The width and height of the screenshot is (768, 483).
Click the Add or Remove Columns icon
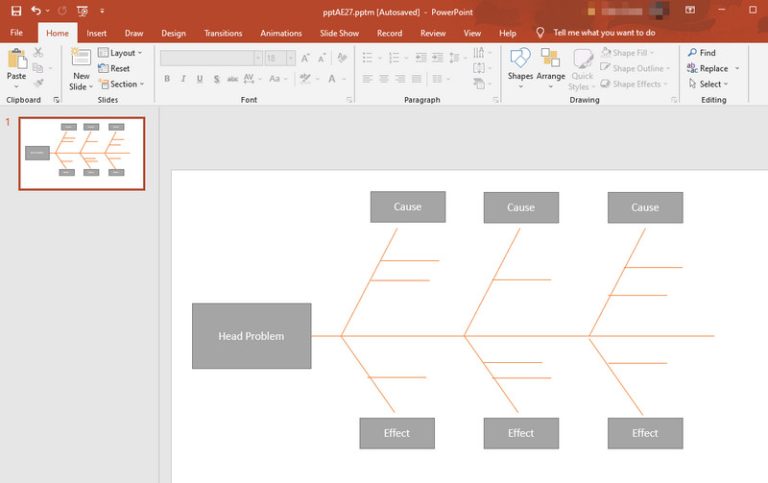(x=437, y=79)
